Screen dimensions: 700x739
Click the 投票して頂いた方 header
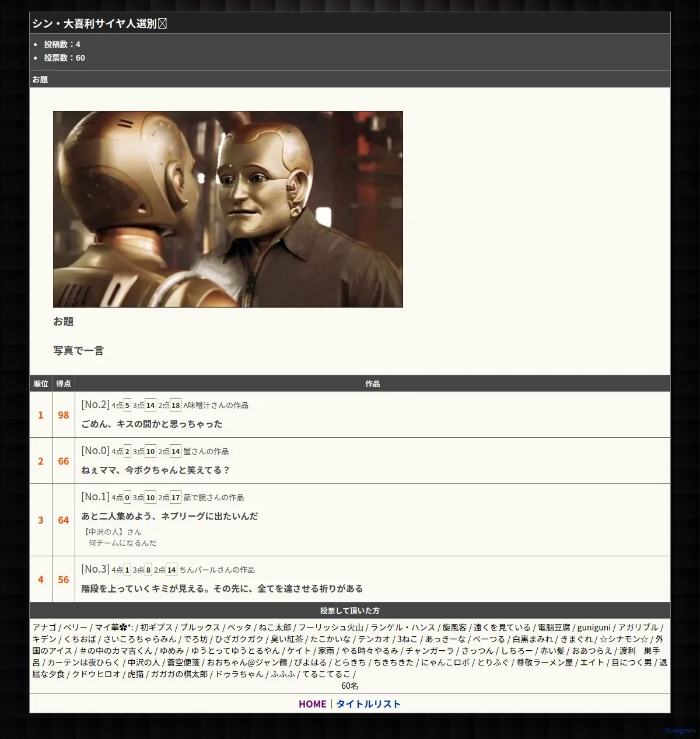(x=350, y=611)
